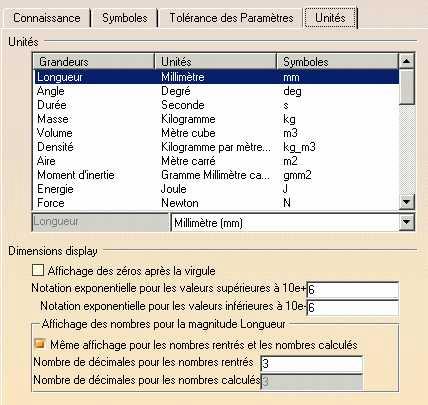This screenshot has height=405, width=428.
Task: Click the décimales pour nombres rentrés field
Action: pyautogui.click(x=311, y=364)
